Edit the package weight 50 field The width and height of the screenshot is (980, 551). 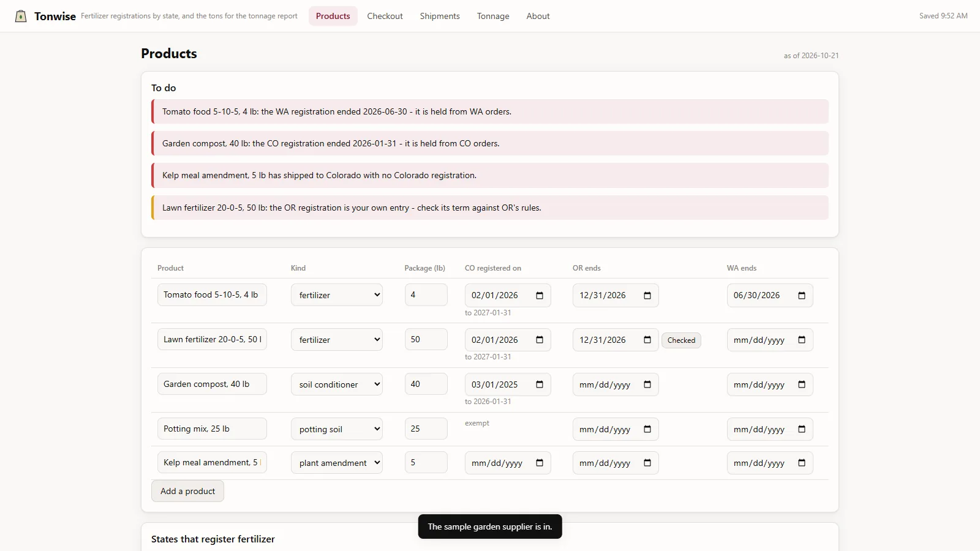[x=426, y=339]
